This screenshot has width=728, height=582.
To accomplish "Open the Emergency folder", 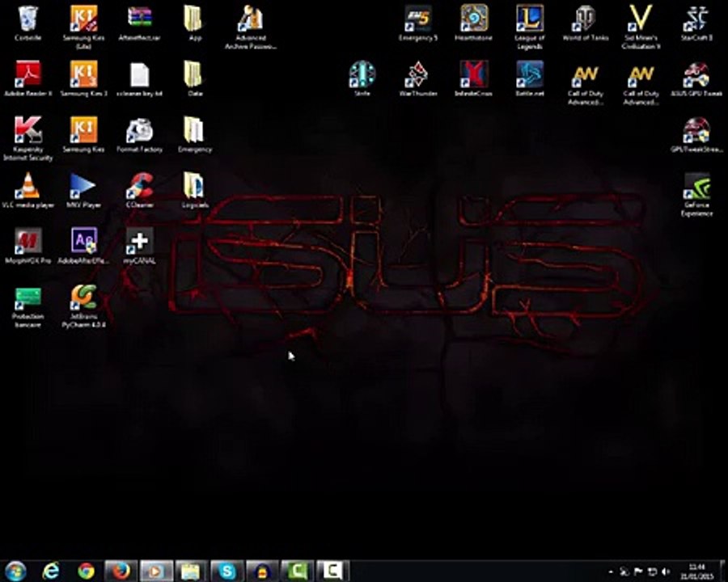I will [194, 135].
